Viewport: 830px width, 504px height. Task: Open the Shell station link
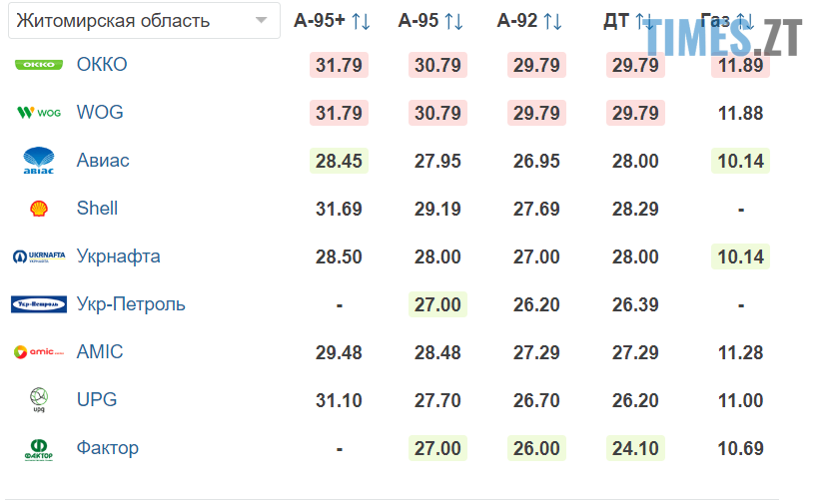pos(97,209)
